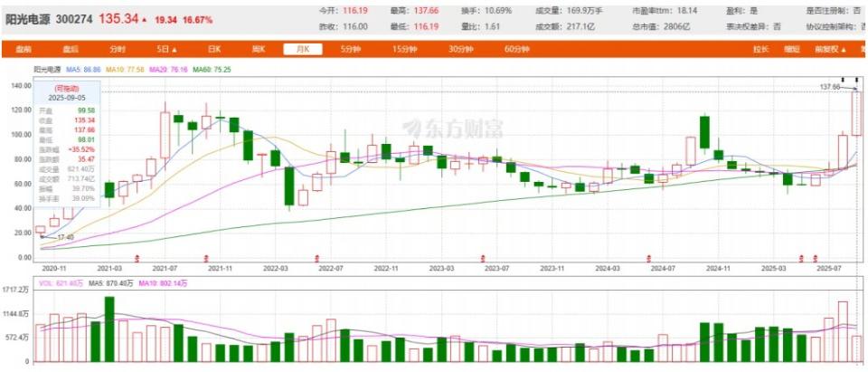This screenshot has height=372, width=868.
Task: Click the tallest green volume bar
Action: pyautogui.click(x=109, y=329)
